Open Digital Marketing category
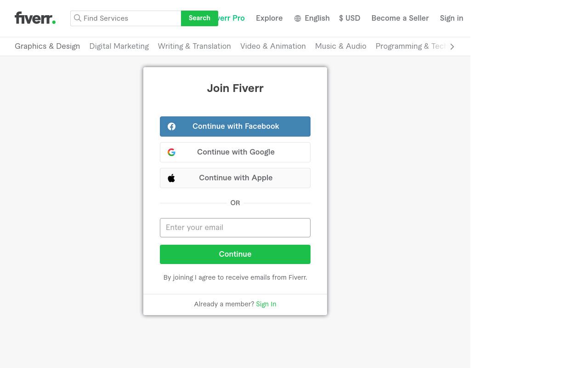The width and height of the screenshot is (588, 368). click(x=119, y=46)
